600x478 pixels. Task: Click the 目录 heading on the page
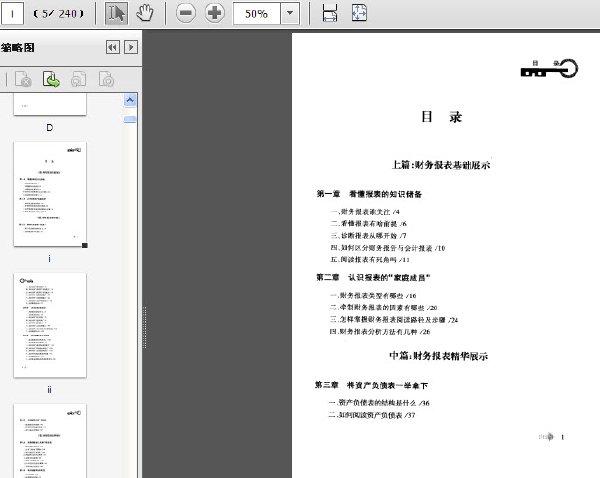point(441,117)
